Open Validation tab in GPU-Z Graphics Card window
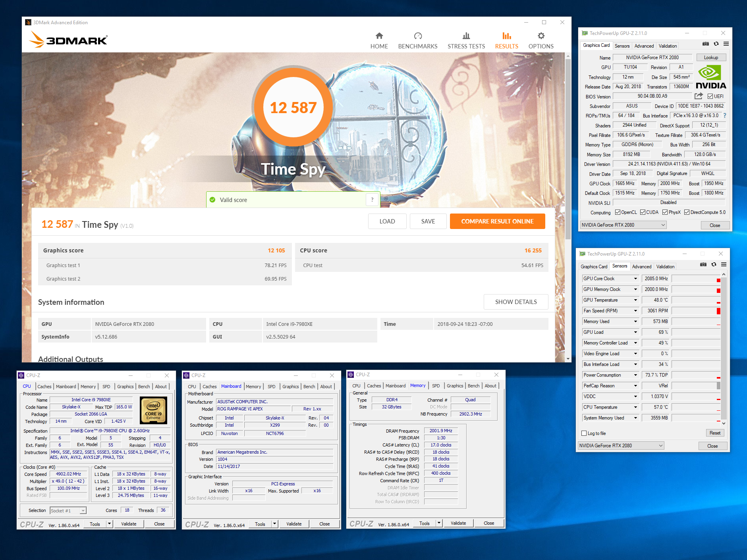Viewport: 747px width, 560px height. pos(668,46)
